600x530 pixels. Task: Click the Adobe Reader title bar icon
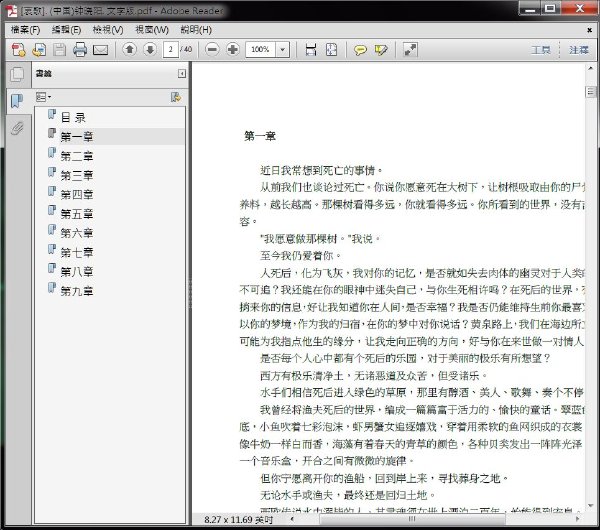tap(11, 10)
